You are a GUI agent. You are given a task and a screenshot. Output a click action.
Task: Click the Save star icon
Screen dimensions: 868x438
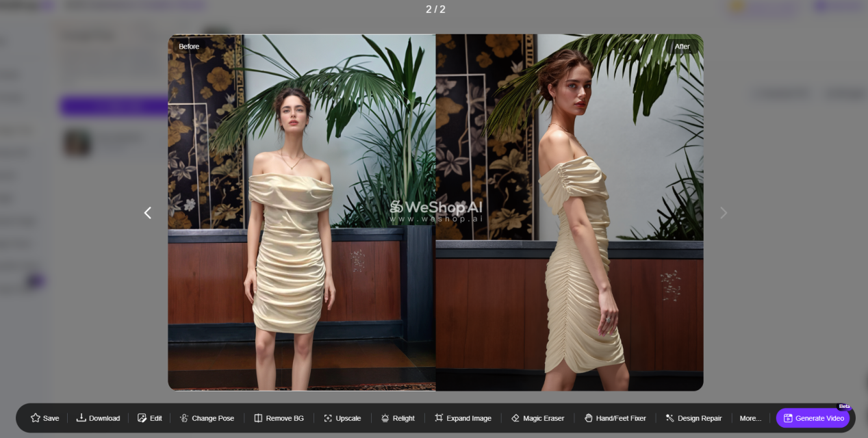tap(36, 418)
